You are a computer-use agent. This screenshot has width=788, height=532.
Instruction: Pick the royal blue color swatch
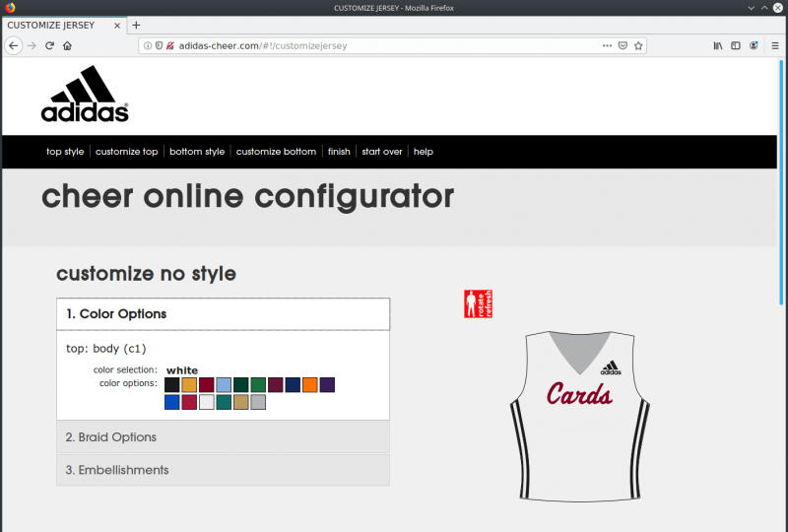171,402
